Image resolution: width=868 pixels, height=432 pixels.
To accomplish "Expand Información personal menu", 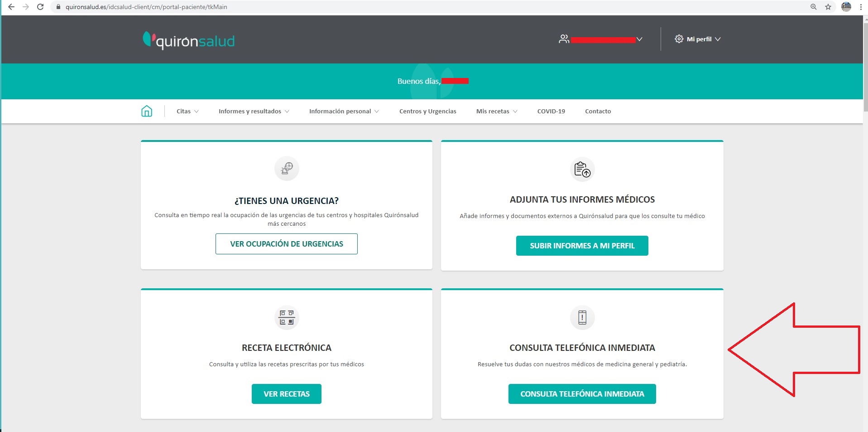I will [344, 111].
